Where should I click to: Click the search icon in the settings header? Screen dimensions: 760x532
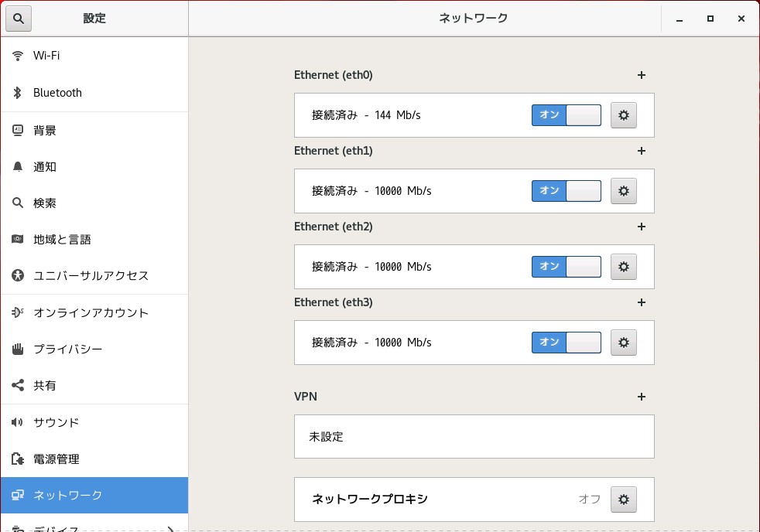click(19, 19)
